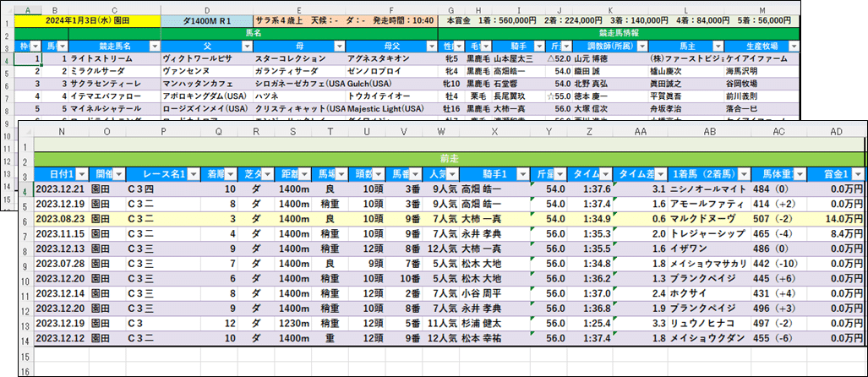Select the 谷岡牧場 cell
Viewport: 868px width, 377px height.
(x=762, y=83)
